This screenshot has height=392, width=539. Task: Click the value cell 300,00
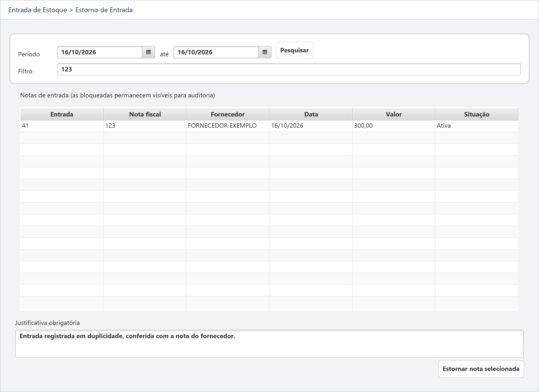point(394,126)
